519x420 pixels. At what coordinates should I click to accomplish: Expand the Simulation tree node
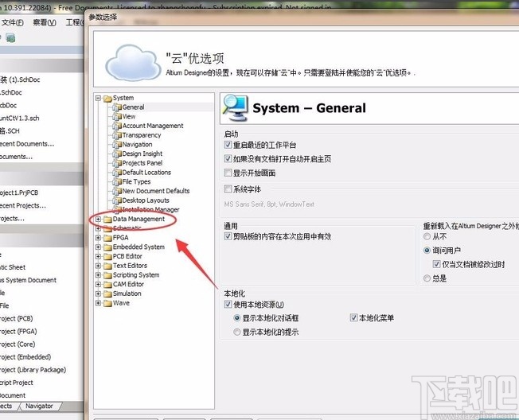[98, 294]
